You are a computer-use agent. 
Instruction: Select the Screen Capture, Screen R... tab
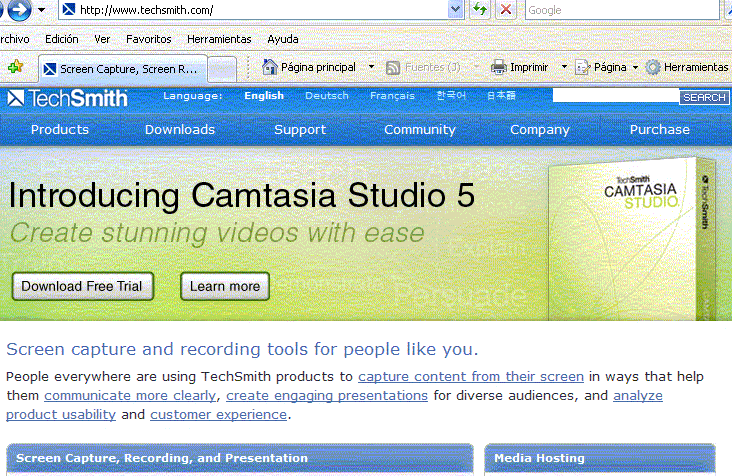coord(123,69)
